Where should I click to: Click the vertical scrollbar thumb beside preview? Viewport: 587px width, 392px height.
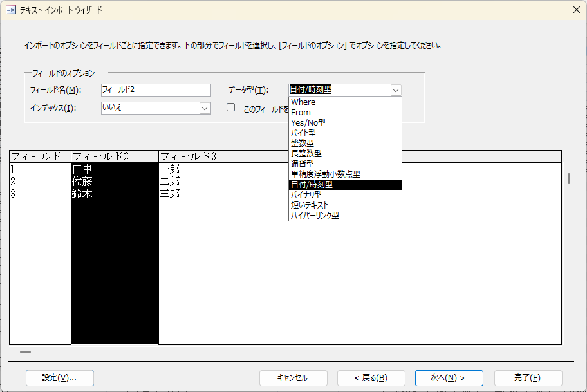pyautogui.click(x=569, y=178)
